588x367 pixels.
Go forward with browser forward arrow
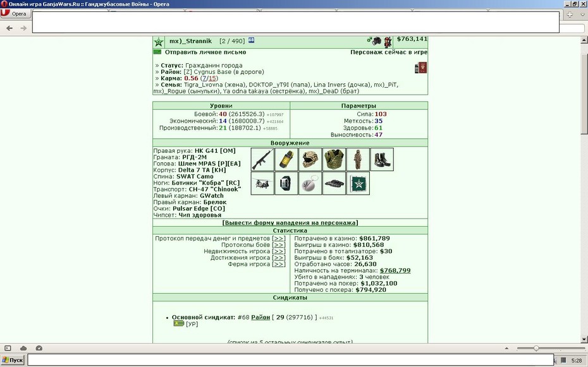23,28
